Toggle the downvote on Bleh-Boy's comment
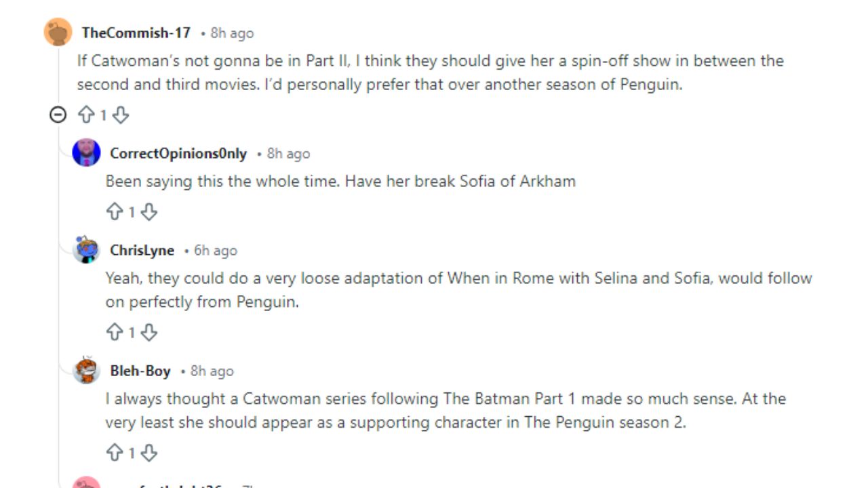The height and width of the screenshot is (488, 868). click(x=149, y=453)
